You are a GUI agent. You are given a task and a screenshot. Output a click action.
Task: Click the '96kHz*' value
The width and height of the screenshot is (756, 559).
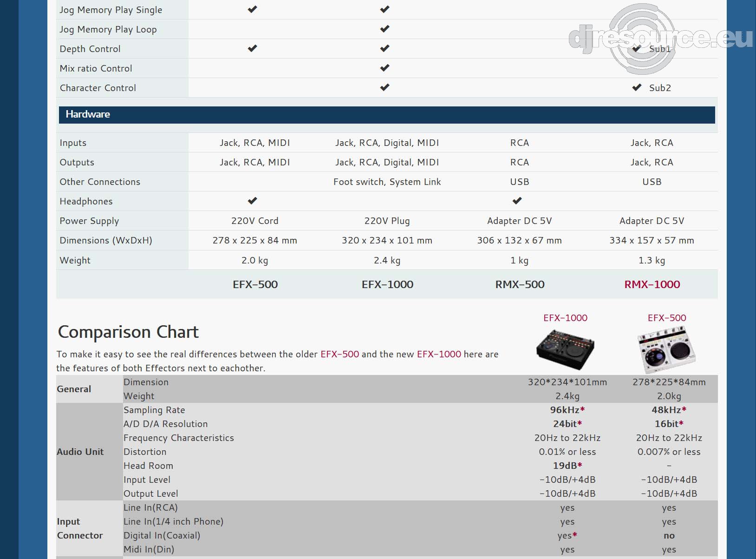(567, 410)
